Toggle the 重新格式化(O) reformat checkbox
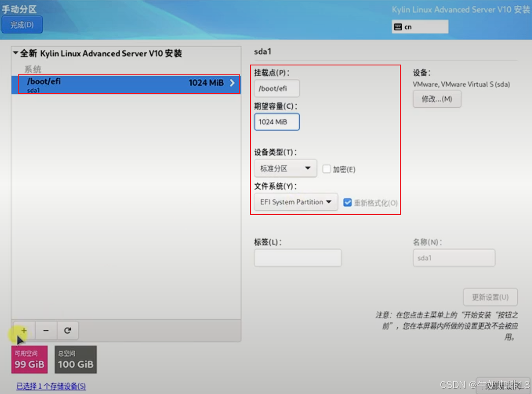 tap(347, 203)
